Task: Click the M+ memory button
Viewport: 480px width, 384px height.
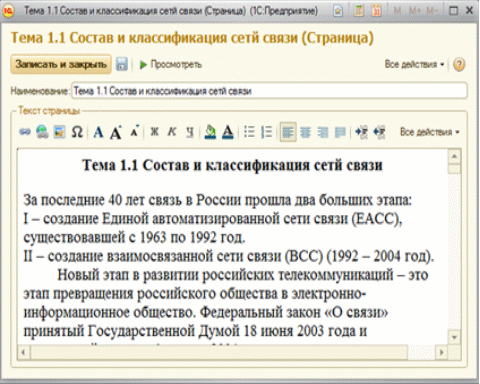Action: pyautogui.click(x=415, y=11)
